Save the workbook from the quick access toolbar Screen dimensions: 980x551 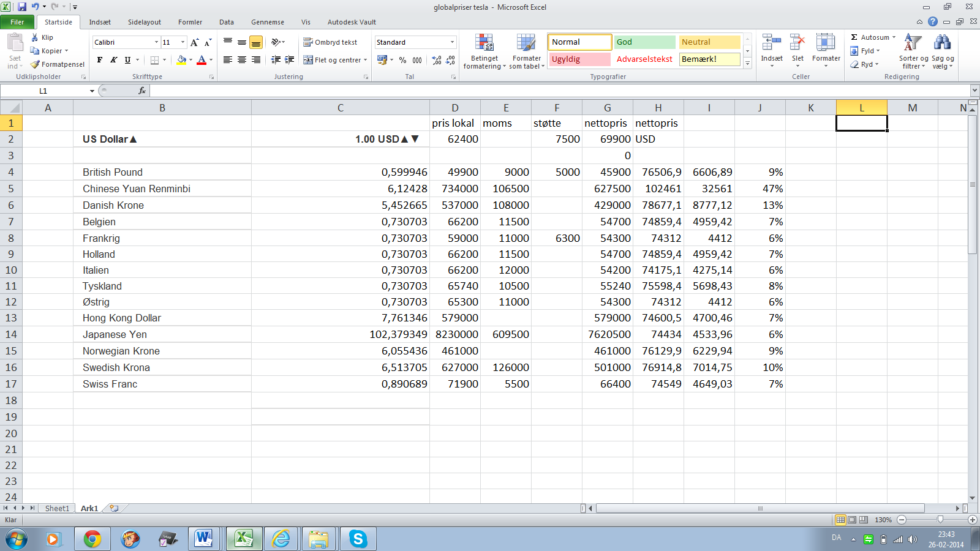(22, 7)
